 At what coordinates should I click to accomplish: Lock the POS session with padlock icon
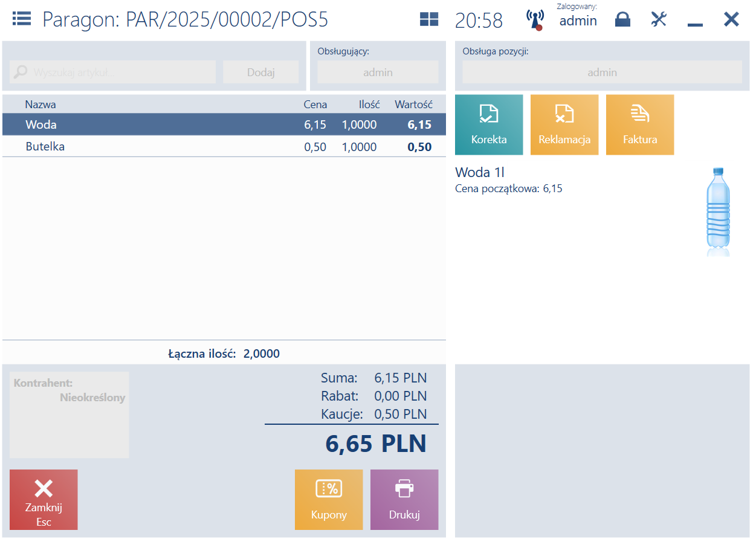click(622, 19)
